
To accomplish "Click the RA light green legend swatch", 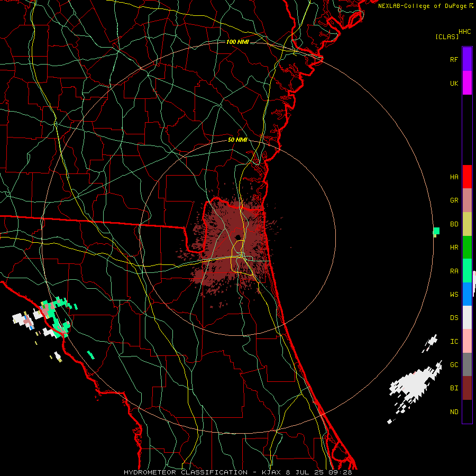I will click(x=467, y=271).
